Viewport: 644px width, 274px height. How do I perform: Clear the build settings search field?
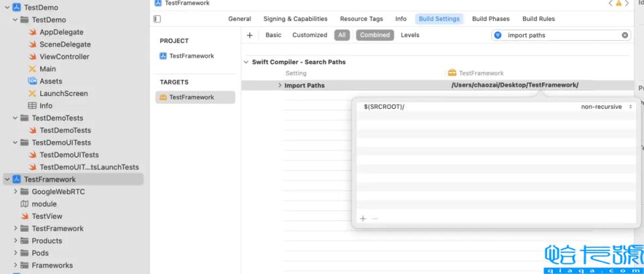(625, 36)
